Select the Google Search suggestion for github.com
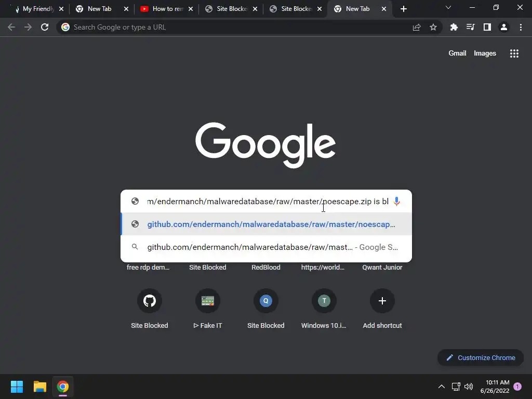 click(x=267, y=247)
